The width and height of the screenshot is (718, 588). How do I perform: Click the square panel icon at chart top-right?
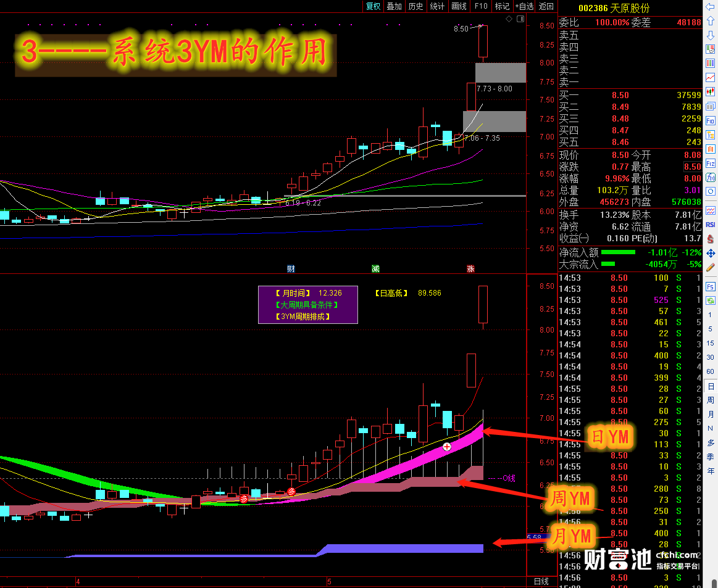(520, 19)
